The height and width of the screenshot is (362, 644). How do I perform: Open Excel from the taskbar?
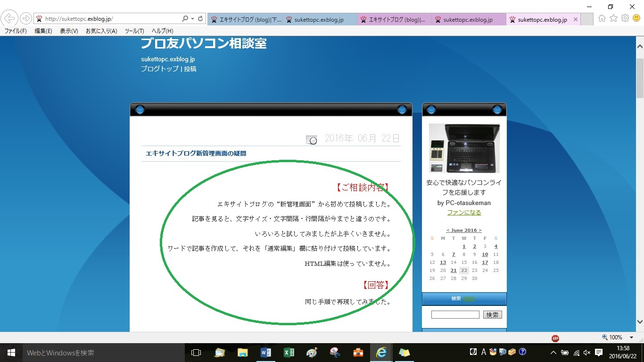(x=289, y=353)
